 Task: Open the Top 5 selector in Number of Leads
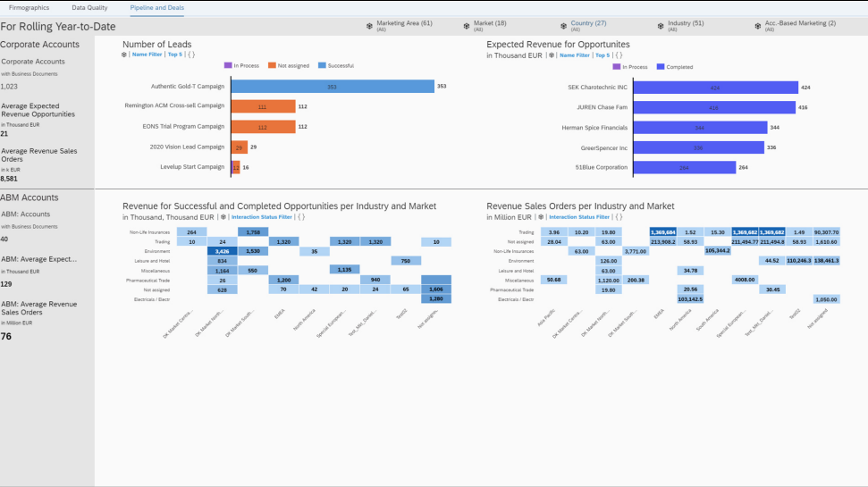pos(175,55)
